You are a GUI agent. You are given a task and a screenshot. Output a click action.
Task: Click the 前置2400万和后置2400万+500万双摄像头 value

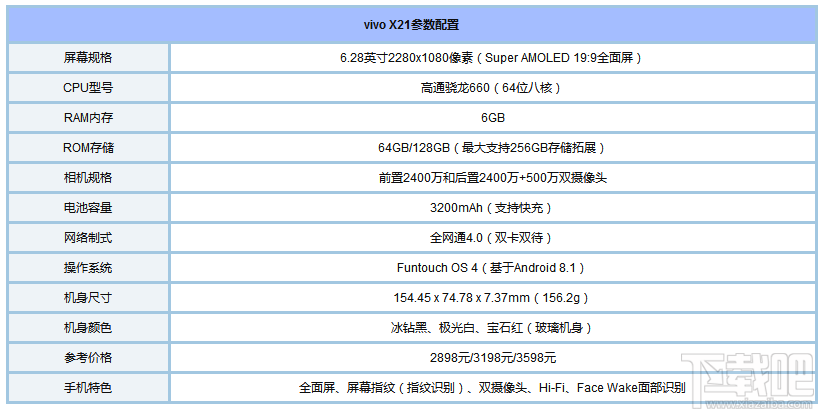[493, 177]
